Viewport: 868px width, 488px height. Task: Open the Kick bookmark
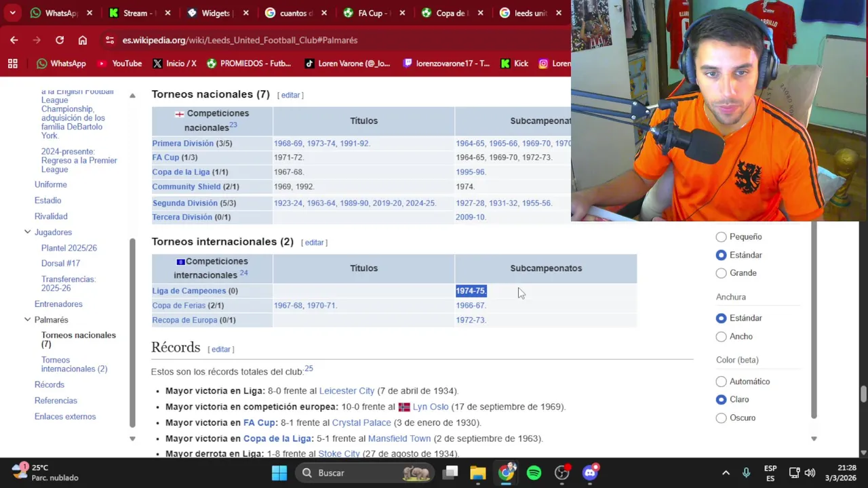(x=514, y=63)
